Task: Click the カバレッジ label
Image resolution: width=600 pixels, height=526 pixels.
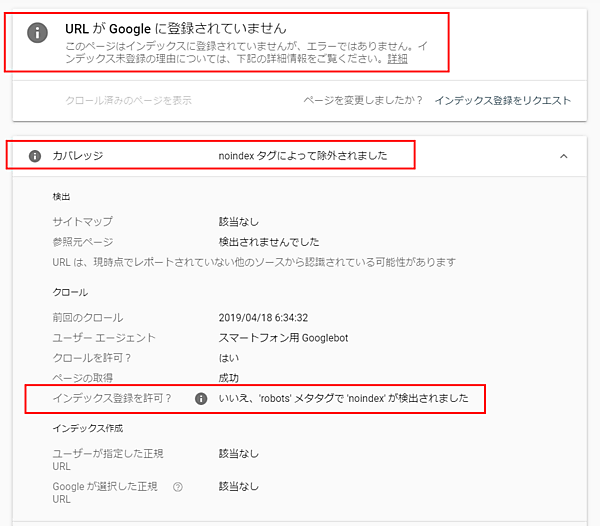Action: coord(78,156)
